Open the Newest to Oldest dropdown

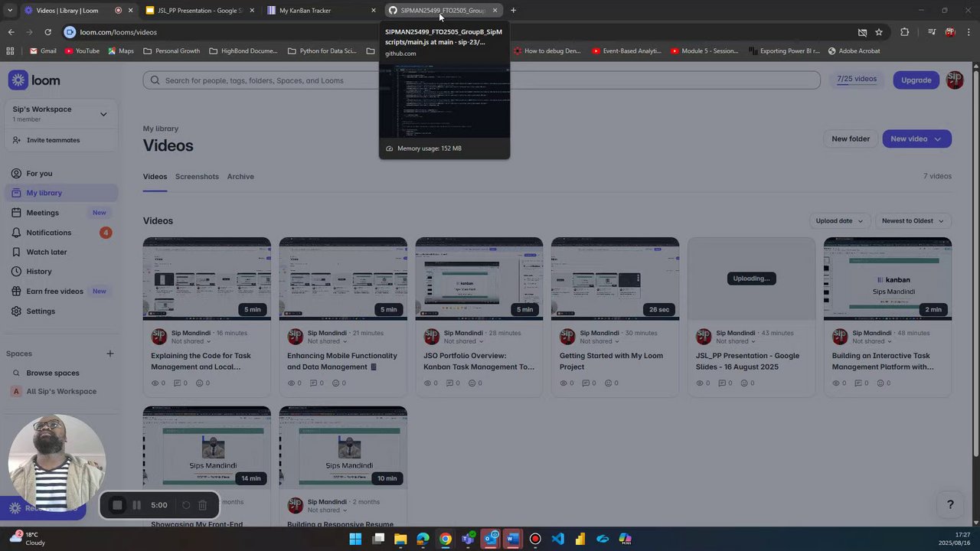[x=913, y=221]
